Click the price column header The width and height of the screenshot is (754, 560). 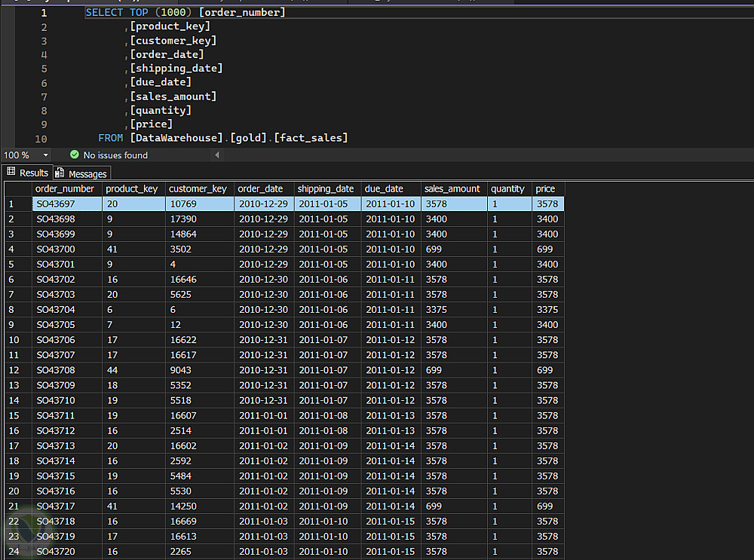tap(544, 189)
